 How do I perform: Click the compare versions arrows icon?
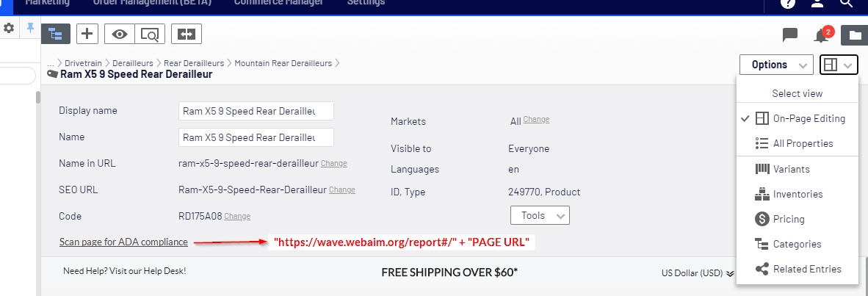(187, 34)
